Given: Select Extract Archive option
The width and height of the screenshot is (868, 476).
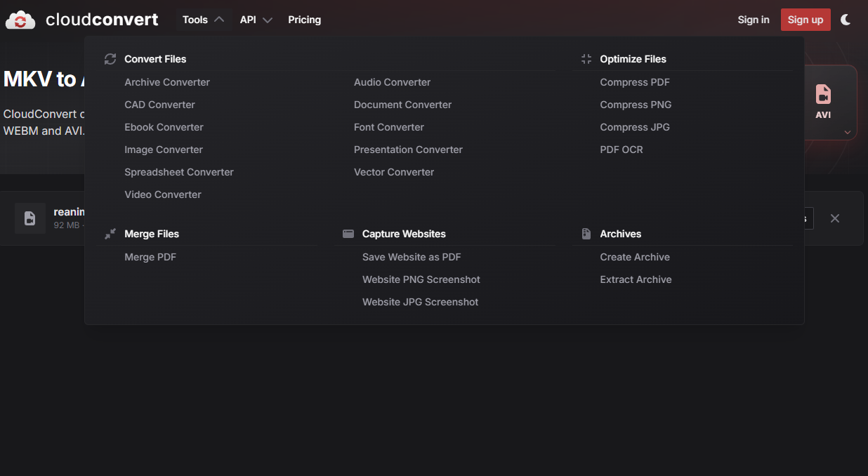Looking at the screenshot, I should click(x=636, y=279).
